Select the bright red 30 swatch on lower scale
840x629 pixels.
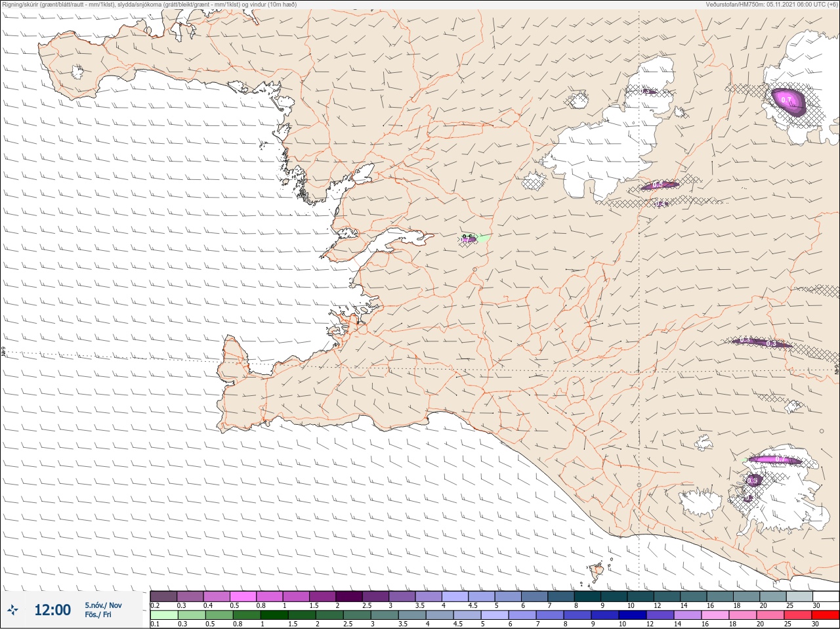coord(825,615)
